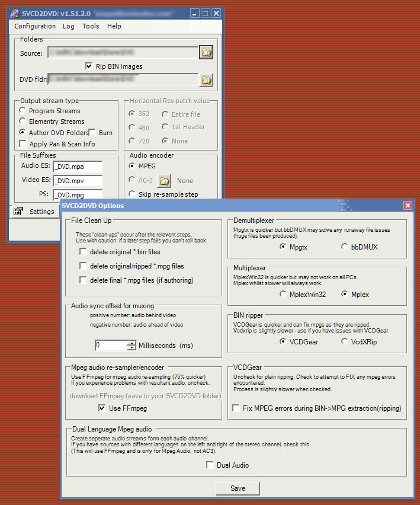
Task: Click the PS suffix field
Action: coord(78,194)
